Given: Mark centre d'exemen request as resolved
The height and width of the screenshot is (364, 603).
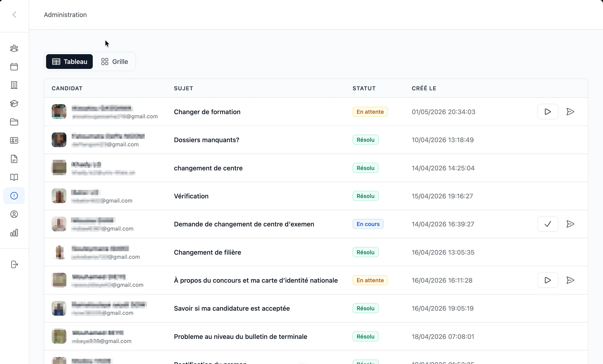Looking at the screenshot, I should [x=548, y=224].
